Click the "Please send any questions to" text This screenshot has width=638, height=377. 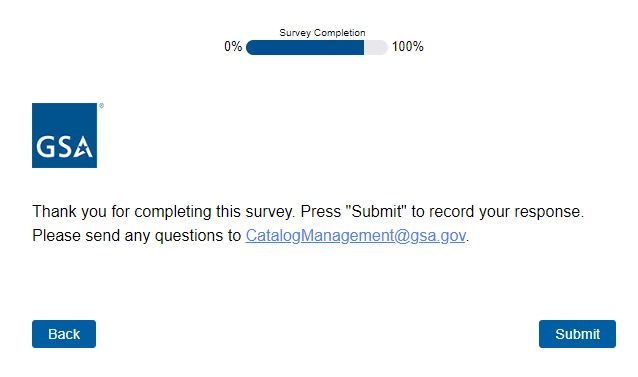[137, 236]
